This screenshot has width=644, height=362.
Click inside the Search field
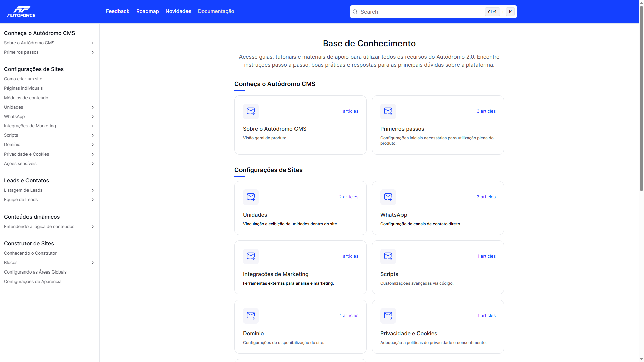click(x=433, y=12)
